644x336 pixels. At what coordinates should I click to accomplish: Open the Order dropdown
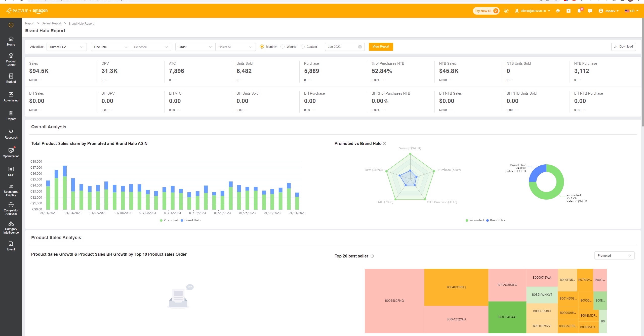coord(195,47)
